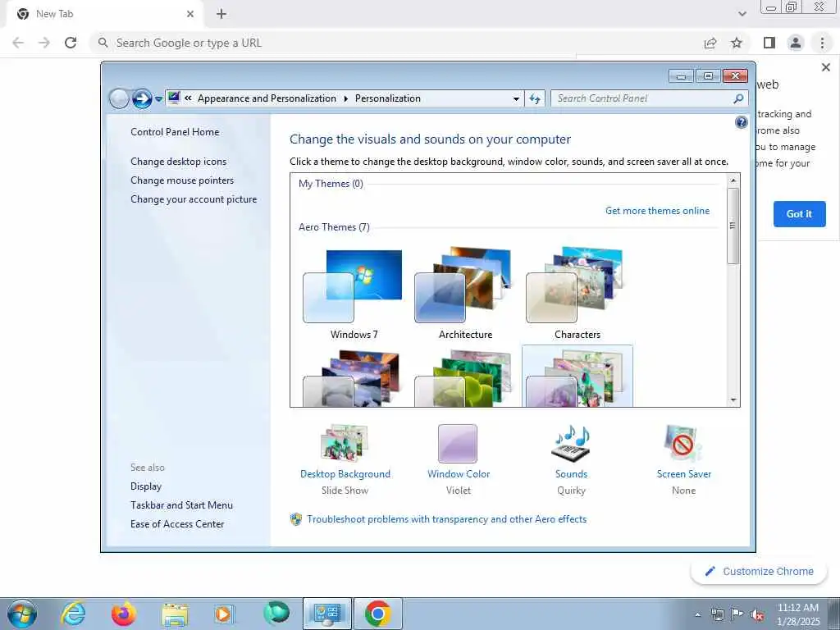Launch Firefox from taskbar
Image resolution: width=840 pixels, height=630 pixels.
[x=123, y=614]
